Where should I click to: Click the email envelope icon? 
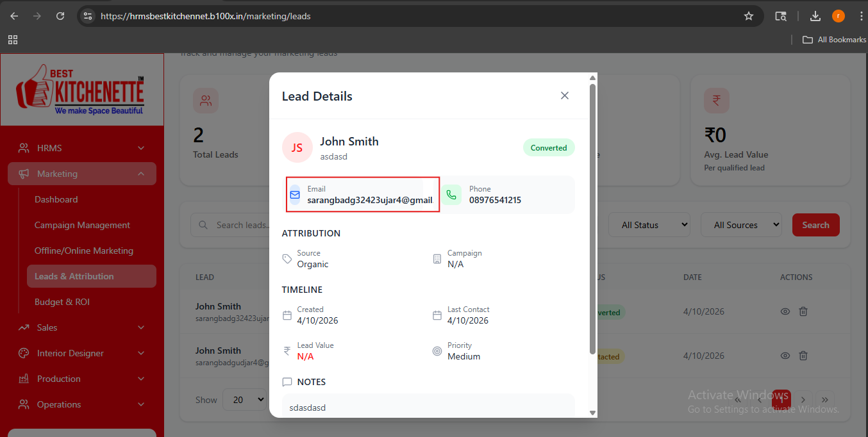pyautogui.click(x=295, y=195)
